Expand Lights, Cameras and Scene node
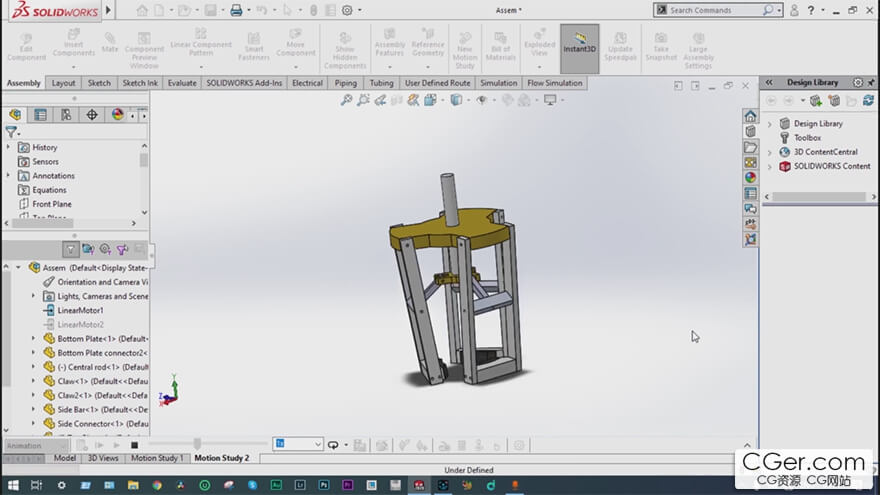 tap(33, 296)
